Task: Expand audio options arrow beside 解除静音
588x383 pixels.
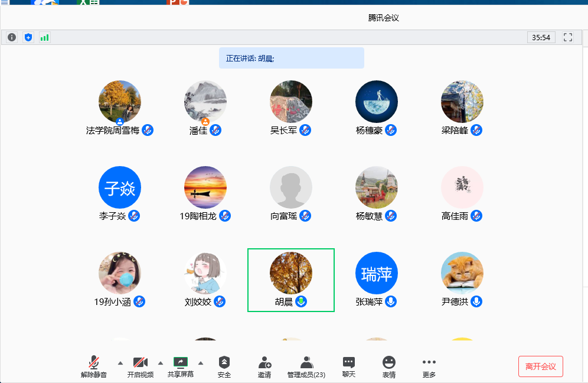Action: coord(120,363)
